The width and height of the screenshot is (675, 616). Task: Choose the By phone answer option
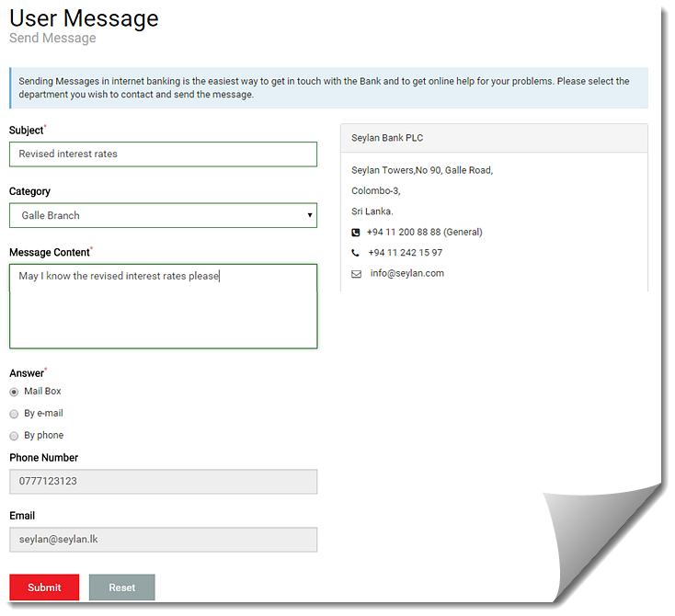pyautogui.click(x=14, y=436)
